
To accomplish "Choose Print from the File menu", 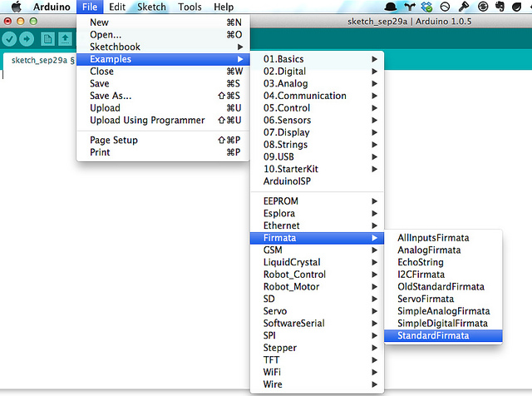I will (x=164, y=152).
